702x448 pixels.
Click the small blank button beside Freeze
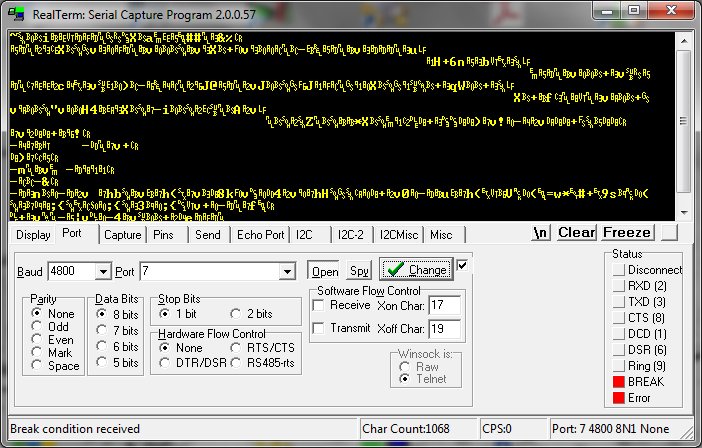[x=670, y=233]
